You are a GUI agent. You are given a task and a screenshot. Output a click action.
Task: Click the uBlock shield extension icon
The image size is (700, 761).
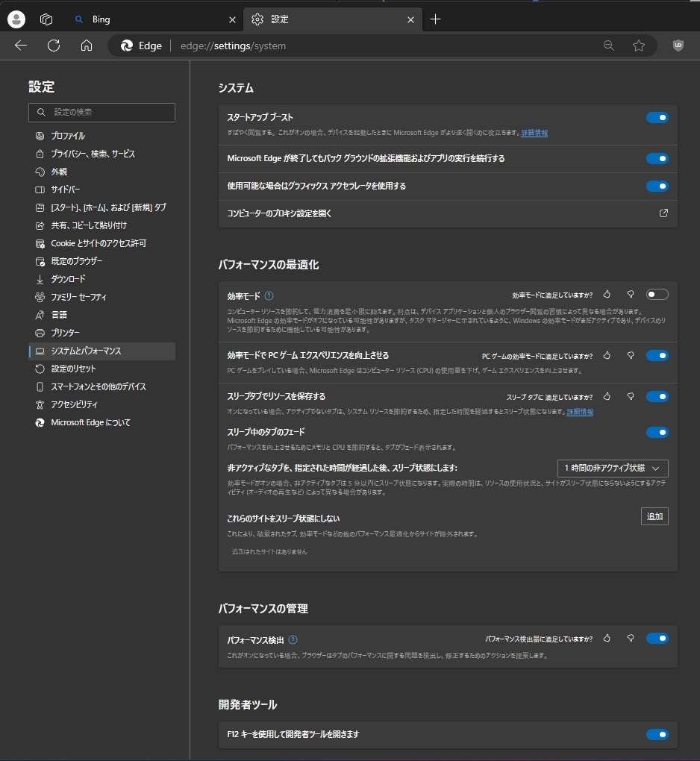(678, 46)
